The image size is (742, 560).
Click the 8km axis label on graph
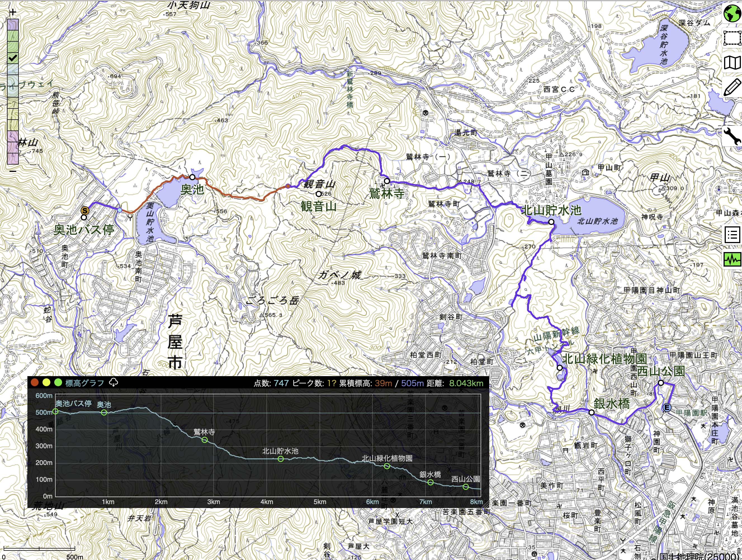pyautogui.click(x=476, y=502)
